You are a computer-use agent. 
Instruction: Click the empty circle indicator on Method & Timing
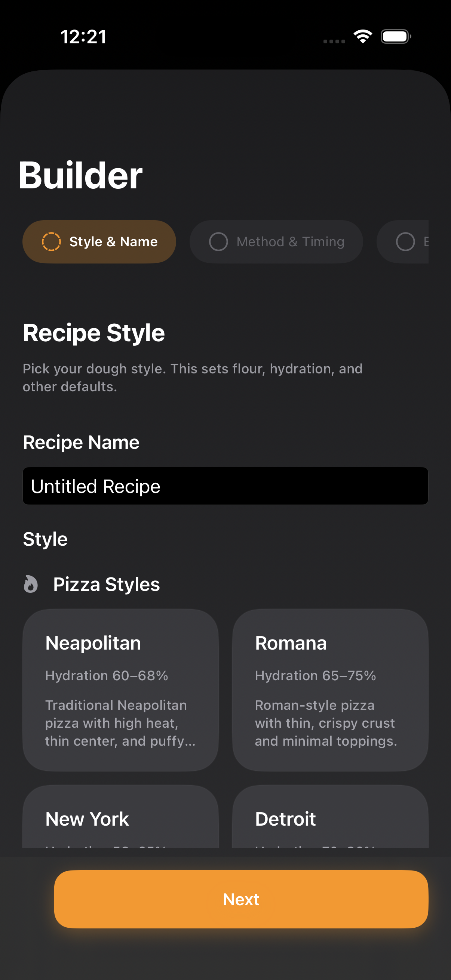point(219,241)
